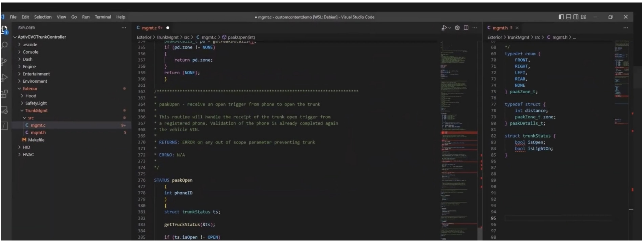Click TrunkMgmt in the mgmt.c breadcrumb

click(167, 37)
